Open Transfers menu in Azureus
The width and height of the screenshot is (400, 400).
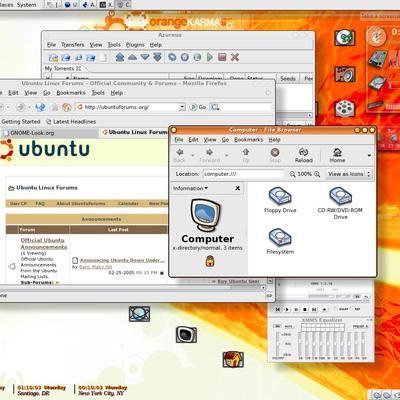(x=73, y=45)
